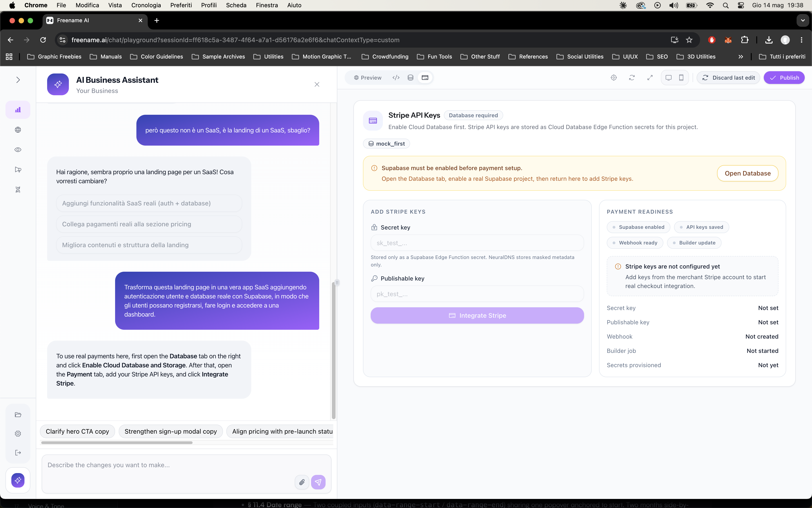This screenshot has height=508, width=812.
Task: Click the send message paper plane icon
Action: pos(318,482)
